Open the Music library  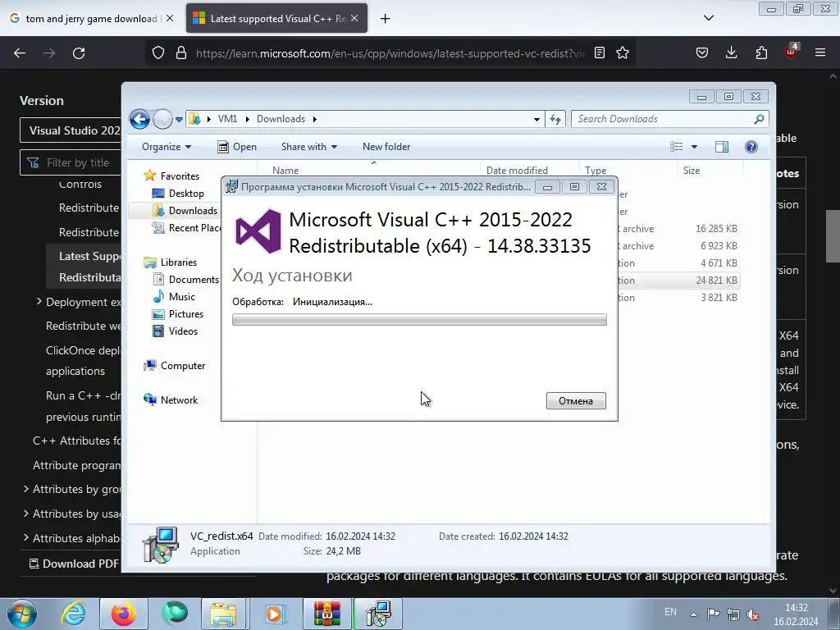181,297
